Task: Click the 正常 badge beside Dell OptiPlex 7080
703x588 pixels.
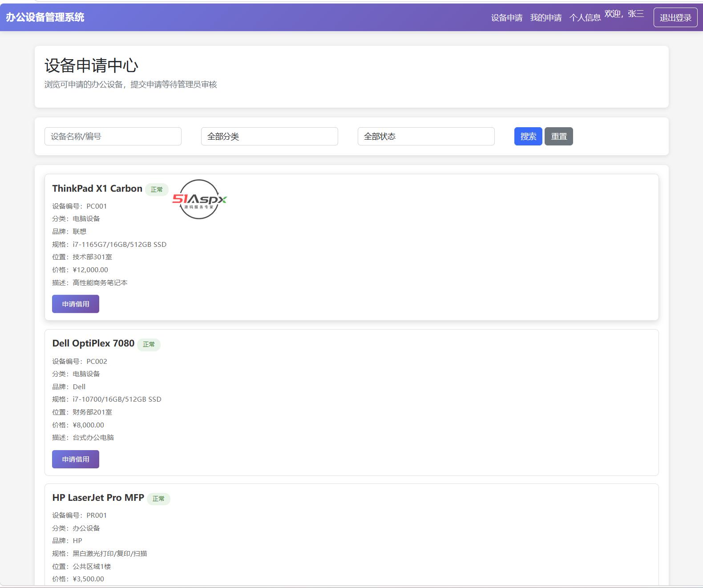Action: click(149, 344)
